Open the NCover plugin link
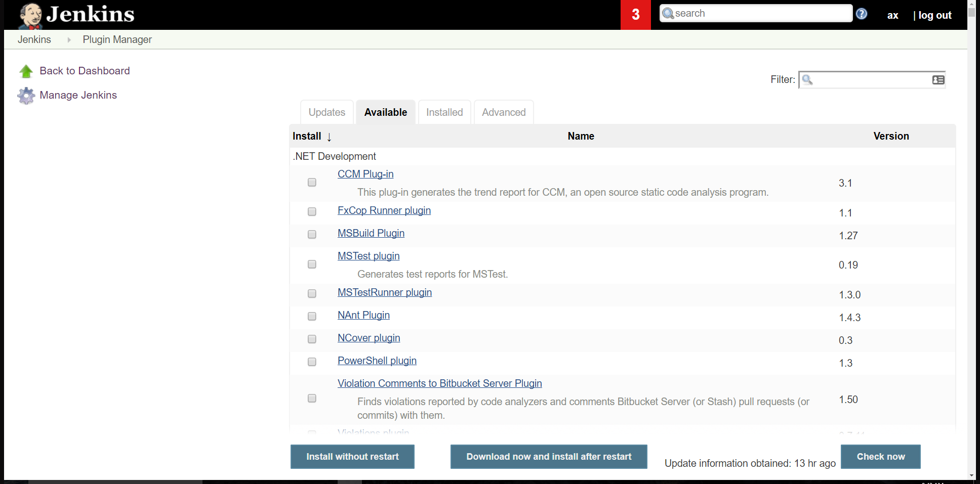 pyautogui.click(x=369, y=338)
